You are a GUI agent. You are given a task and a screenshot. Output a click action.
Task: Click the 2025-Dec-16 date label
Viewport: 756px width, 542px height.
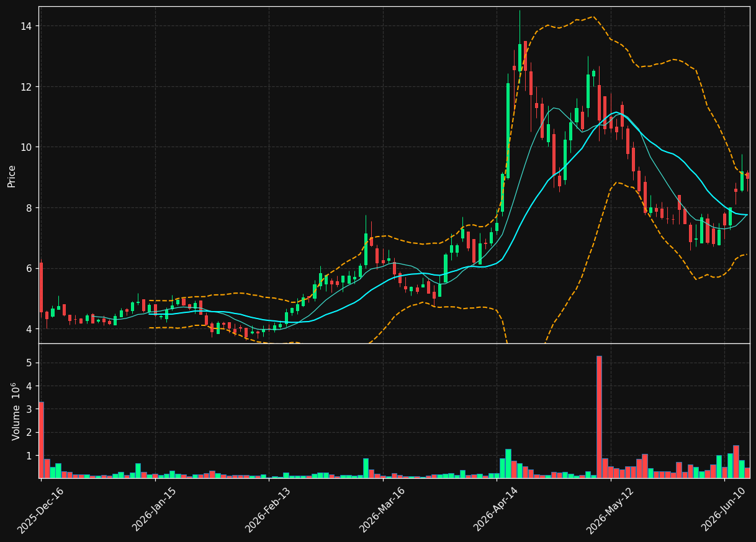tap(40, 510)
